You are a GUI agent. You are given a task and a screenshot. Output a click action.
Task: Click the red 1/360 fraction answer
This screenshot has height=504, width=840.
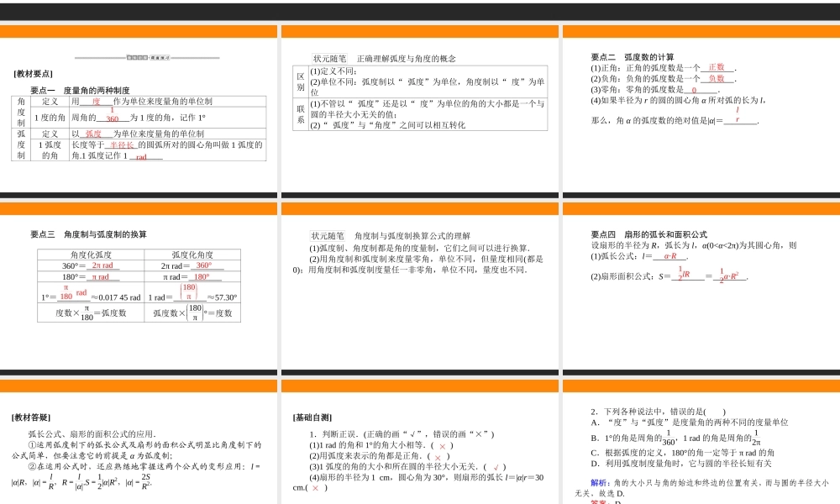112,114
